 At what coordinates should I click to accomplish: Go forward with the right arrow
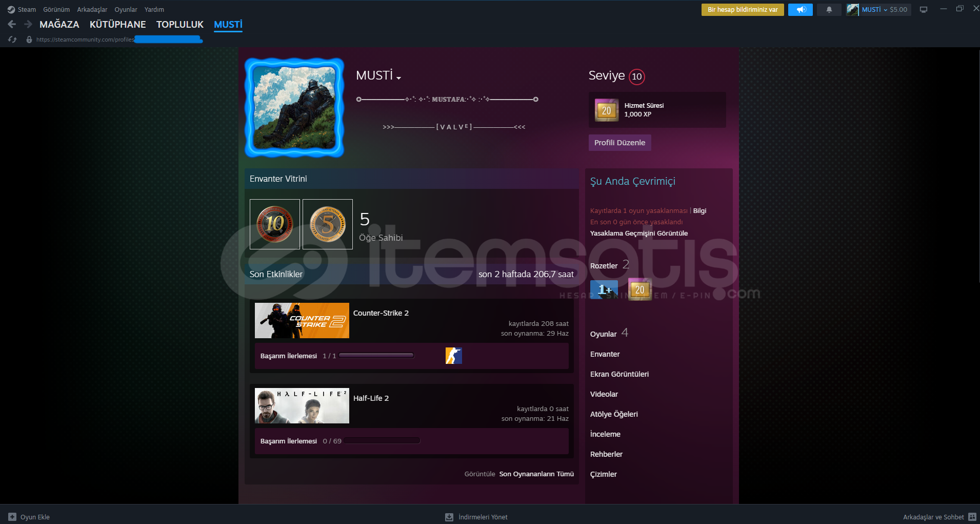[x=28, y=24]
